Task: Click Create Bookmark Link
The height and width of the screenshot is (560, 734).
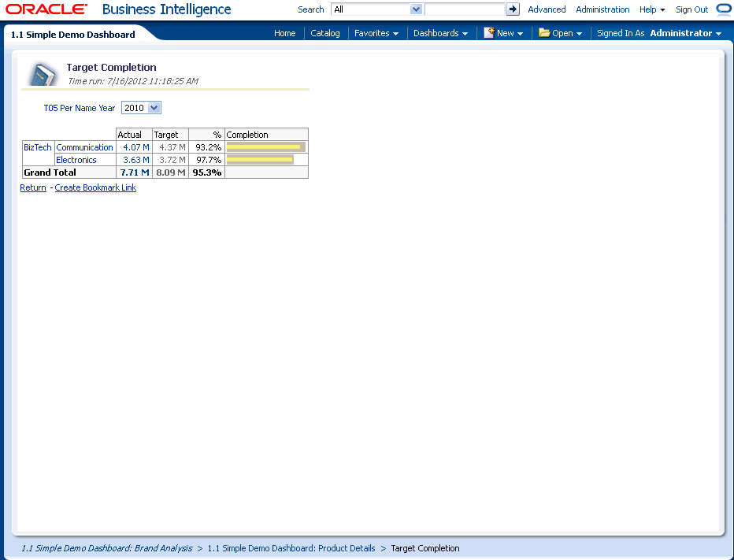Action: [x=95, y=187]
